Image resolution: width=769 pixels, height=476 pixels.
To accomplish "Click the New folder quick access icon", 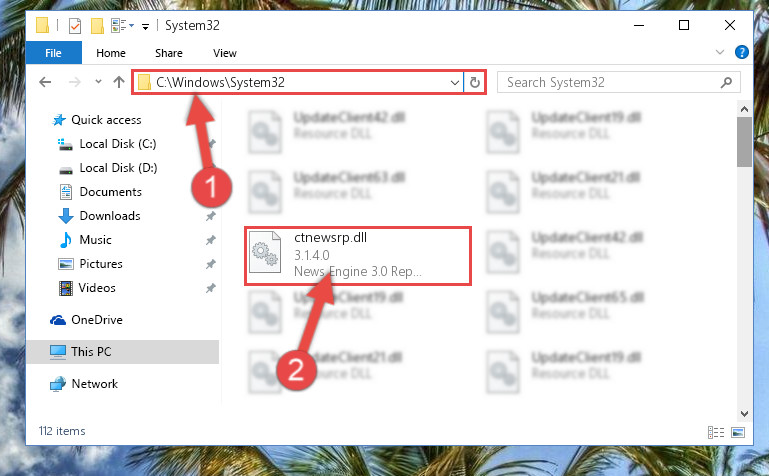I will click(x=97, y=25).
